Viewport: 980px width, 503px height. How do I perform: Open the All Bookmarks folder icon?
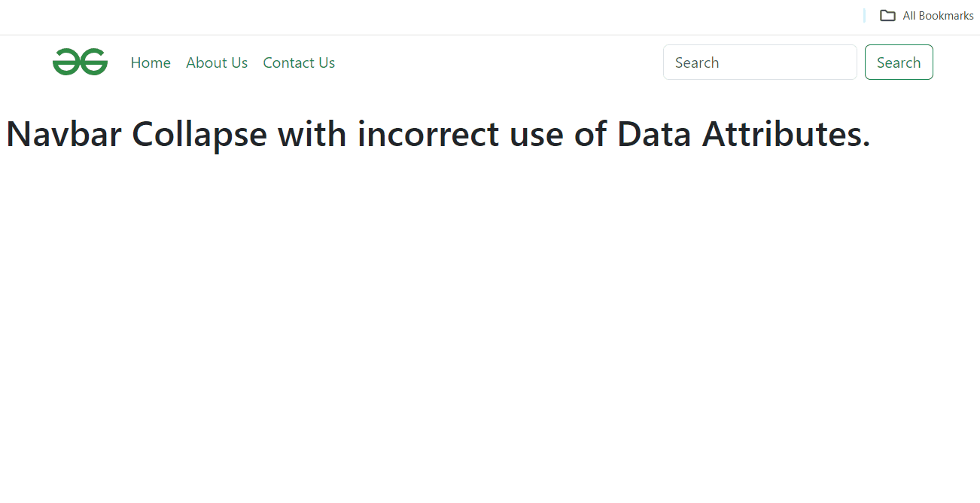(x=887, y=15)
